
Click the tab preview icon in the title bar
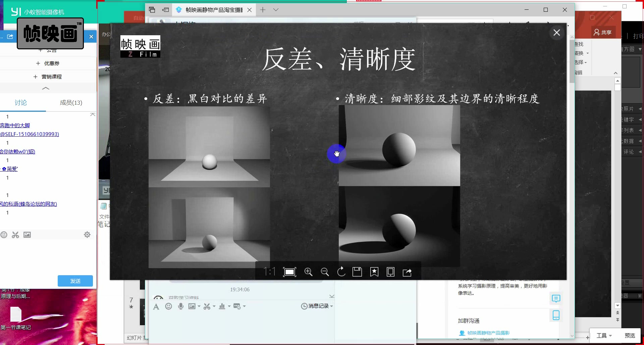click(152, 10)
